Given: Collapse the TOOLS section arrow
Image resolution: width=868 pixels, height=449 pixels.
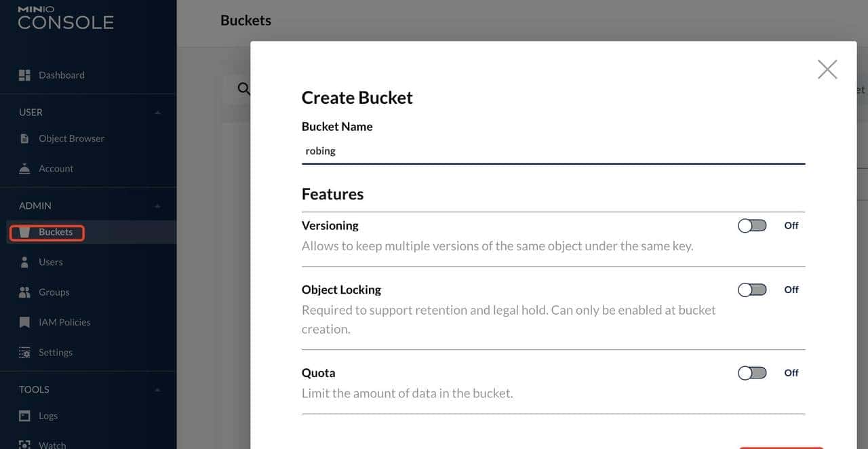Looking at the screenshot, I should click(x=158, y=390).
